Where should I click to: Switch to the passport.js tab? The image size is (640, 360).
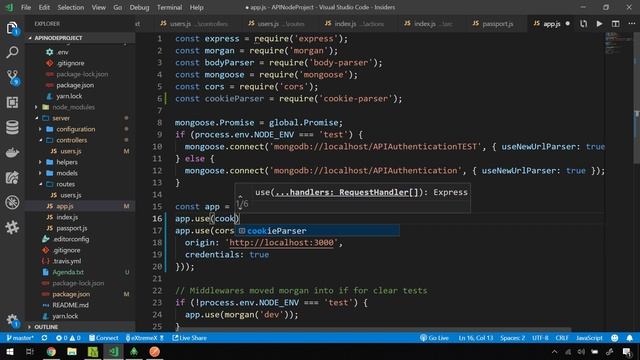click(x=493, y=24)
